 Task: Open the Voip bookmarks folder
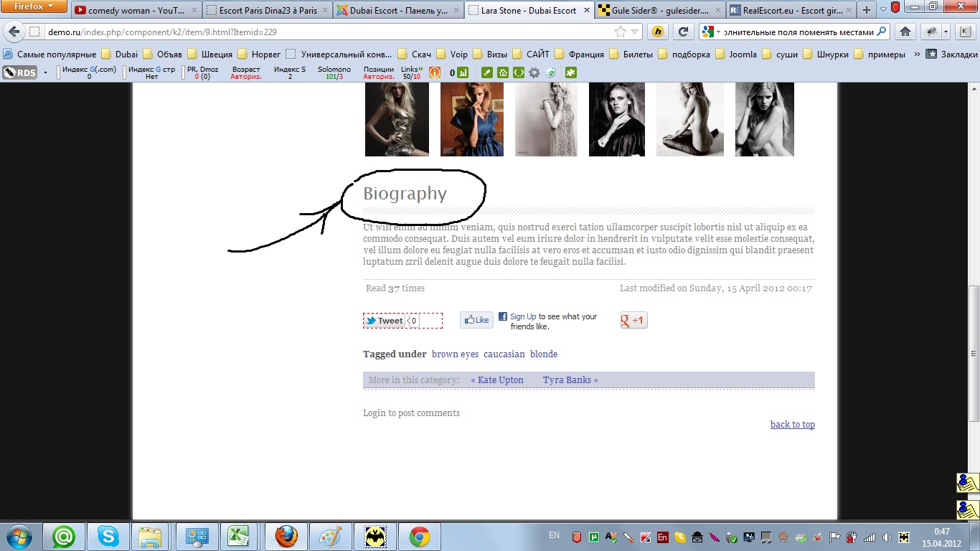452,54
